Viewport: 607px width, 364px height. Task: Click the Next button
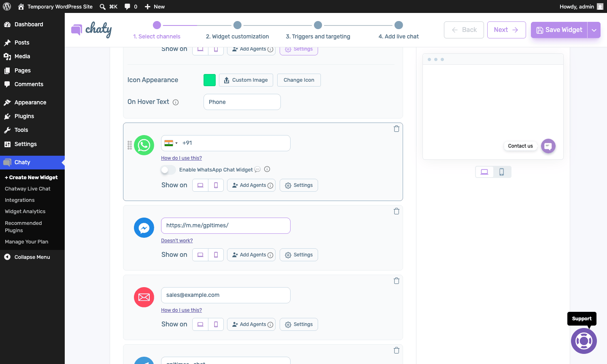coord(506,30)
